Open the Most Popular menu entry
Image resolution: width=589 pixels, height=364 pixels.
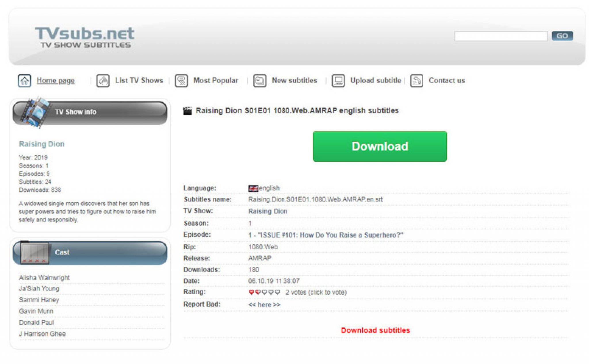(215, 81)
